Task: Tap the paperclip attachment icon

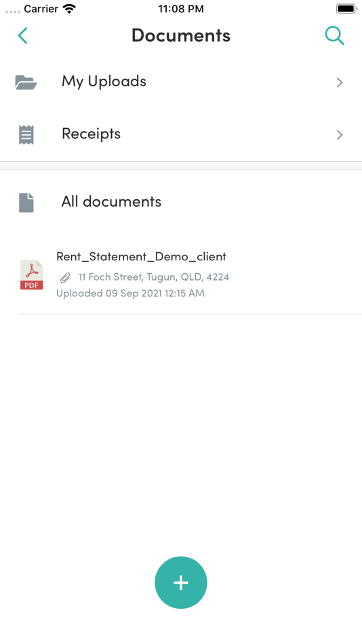Action: [65, 278]
